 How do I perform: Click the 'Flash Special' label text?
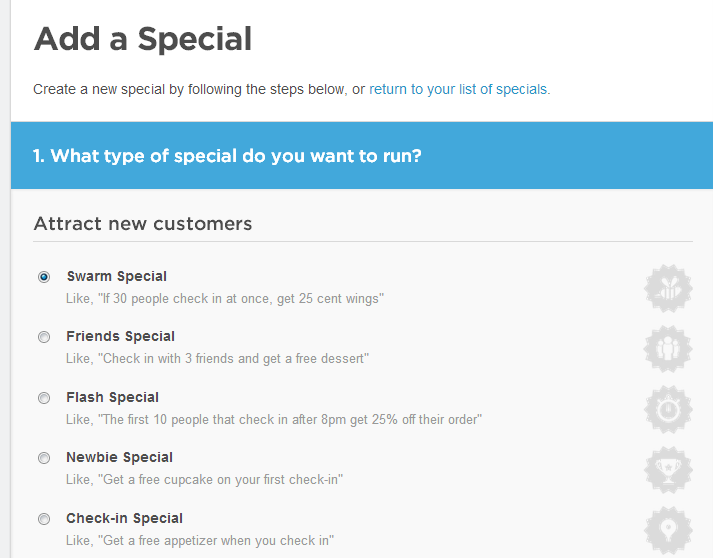[112, 397]
